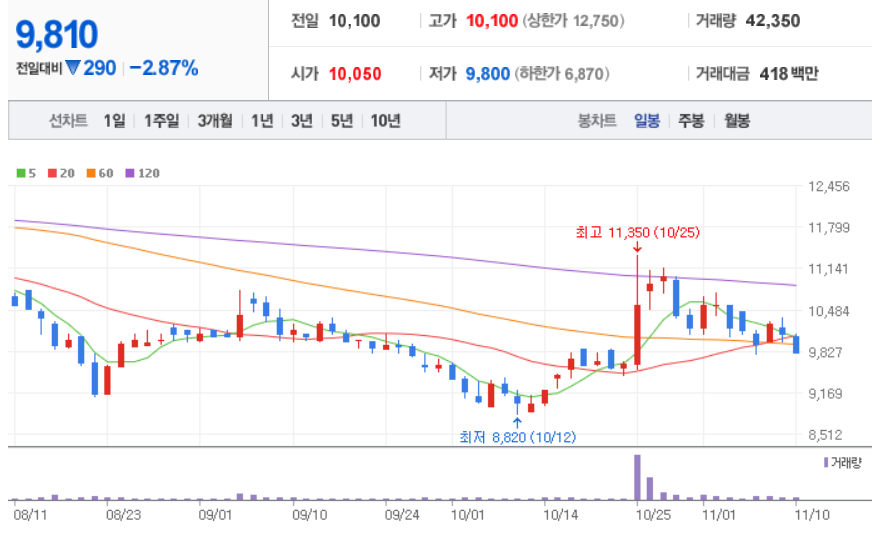Click the 12,456 price axis label
The width and height of the screenshot is (872, 543).
[829, 186]
